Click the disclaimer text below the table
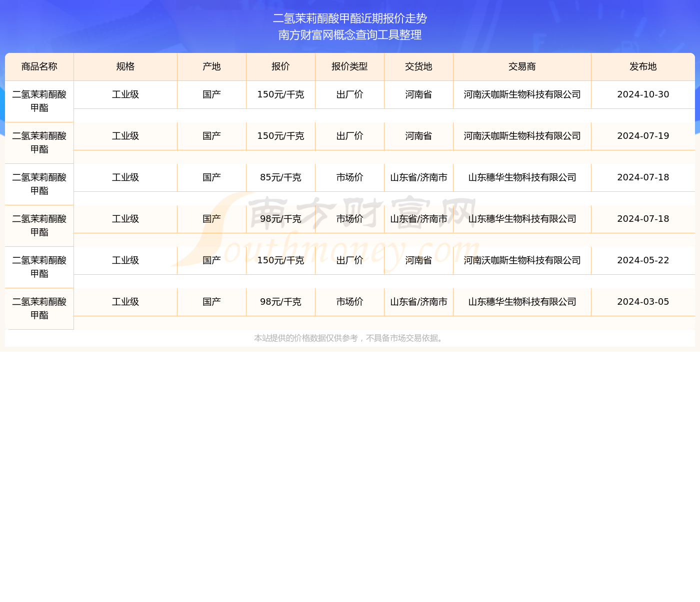The image size is (700, 602). tap(350, 338)
